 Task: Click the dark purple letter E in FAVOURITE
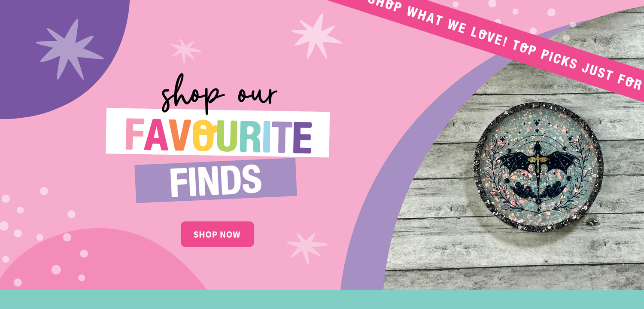pyautogui.click(x=303, y=137)
